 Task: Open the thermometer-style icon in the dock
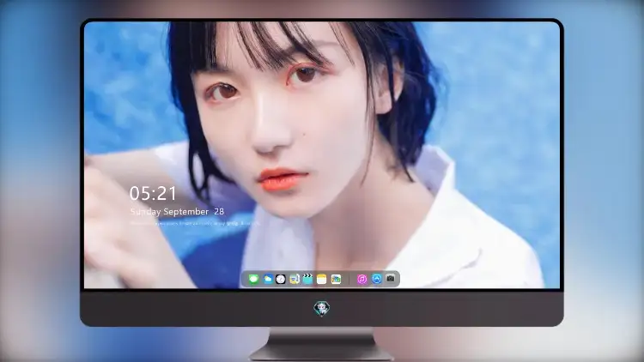pyautogui.click(x=294, y=279)
